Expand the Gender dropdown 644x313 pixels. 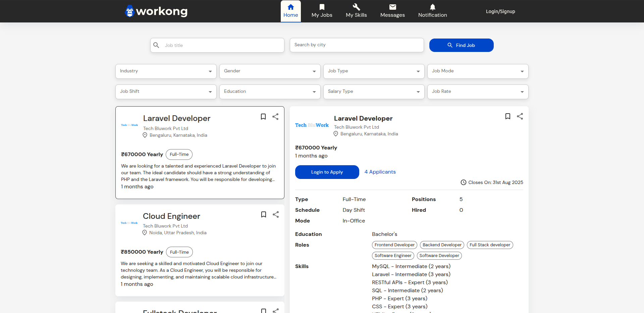click(270, 71)
